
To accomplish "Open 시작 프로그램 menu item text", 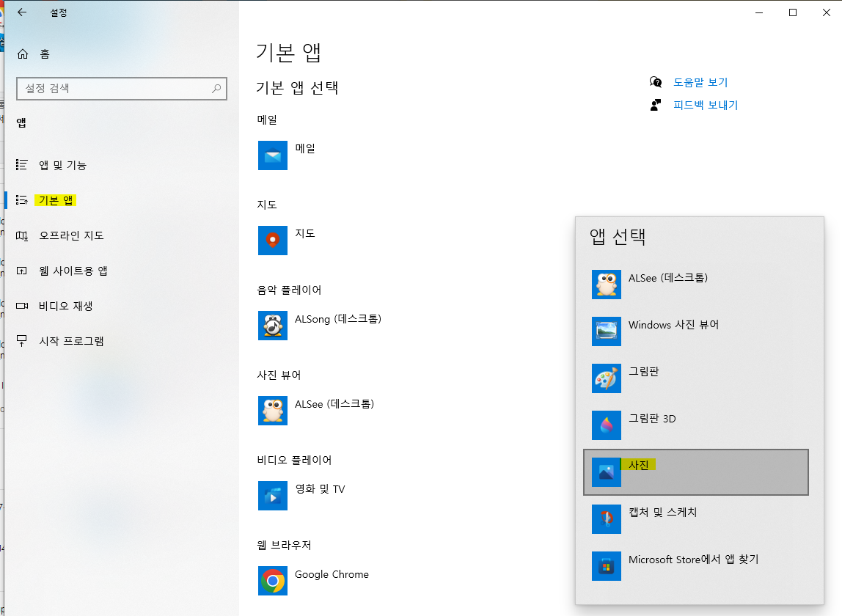I will [71, 341].
